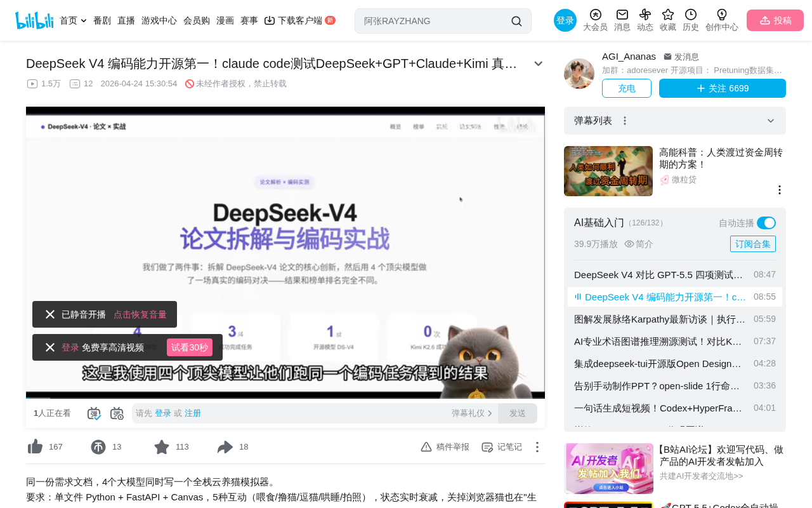812x508 pixels.
Task: Close the 免费享高清视频 login prompt
Action: click(50, 347)
